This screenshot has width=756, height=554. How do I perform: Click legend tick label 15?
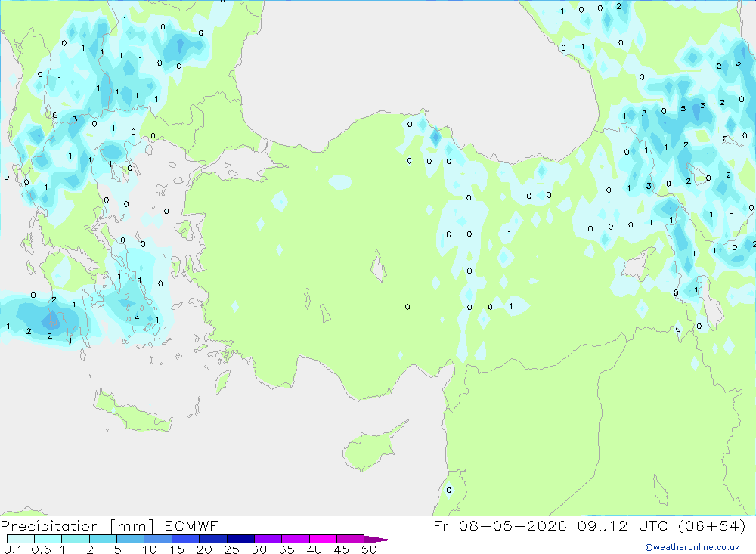(177, 549)
